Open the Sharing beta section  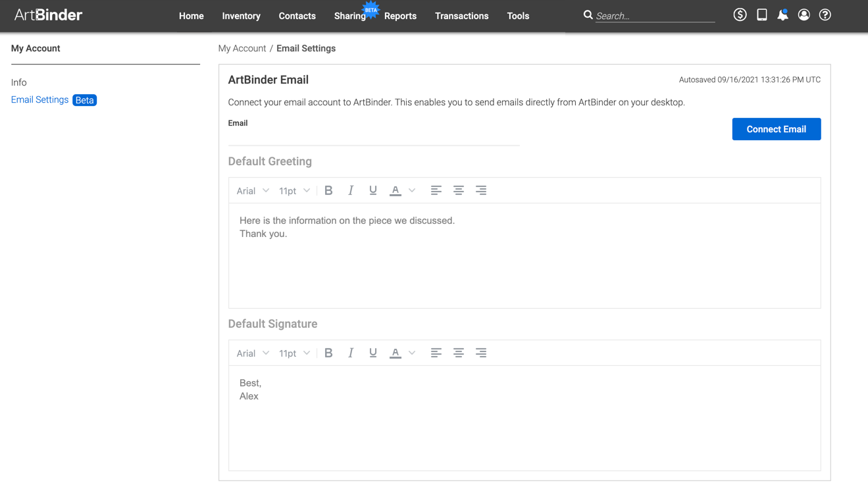tap(349, 16)
